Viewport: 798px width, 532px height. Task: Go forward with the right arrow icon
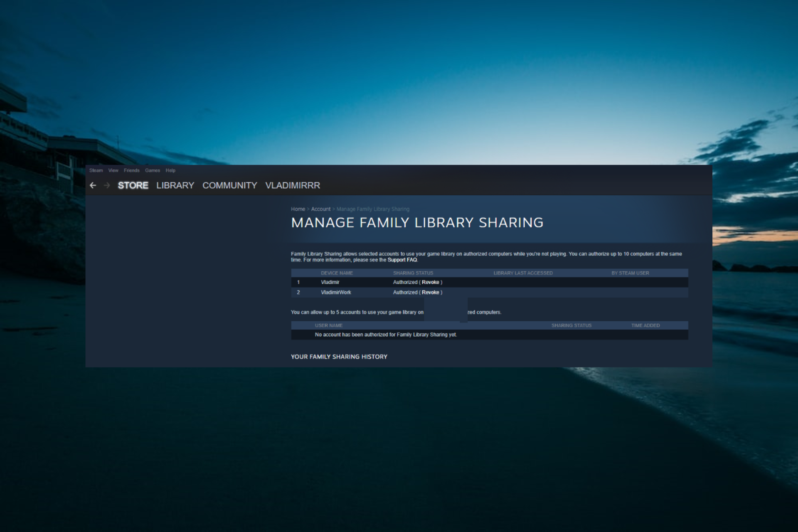pyautogui.click(x=107, y=185)
